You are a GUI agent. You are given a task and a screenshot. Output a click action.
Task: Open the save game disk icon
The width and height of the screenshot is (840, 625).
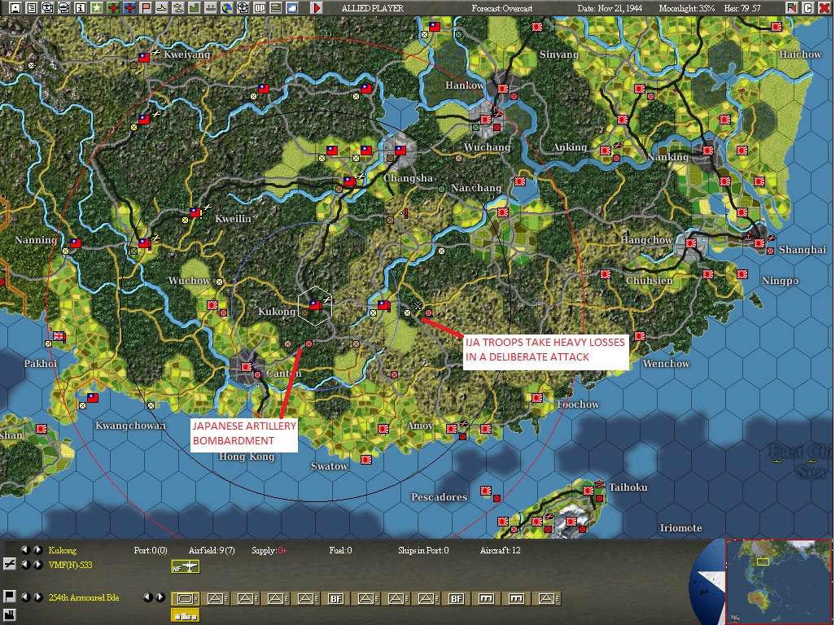[x=15, y=7]
